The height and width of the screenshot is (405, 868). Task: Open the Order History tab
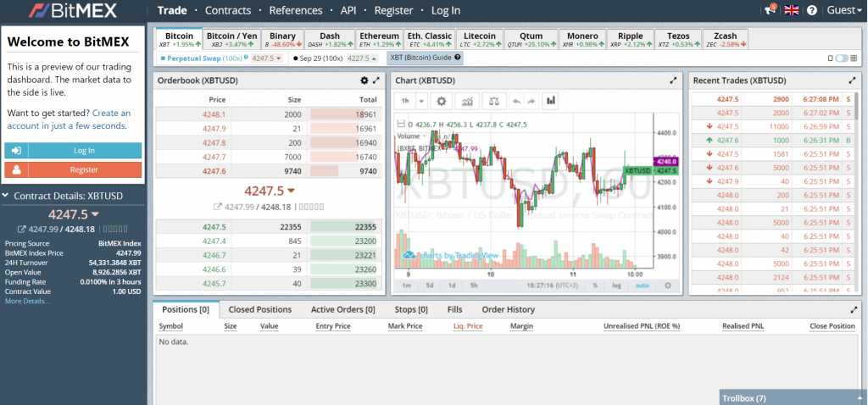[x=509, y=310]
